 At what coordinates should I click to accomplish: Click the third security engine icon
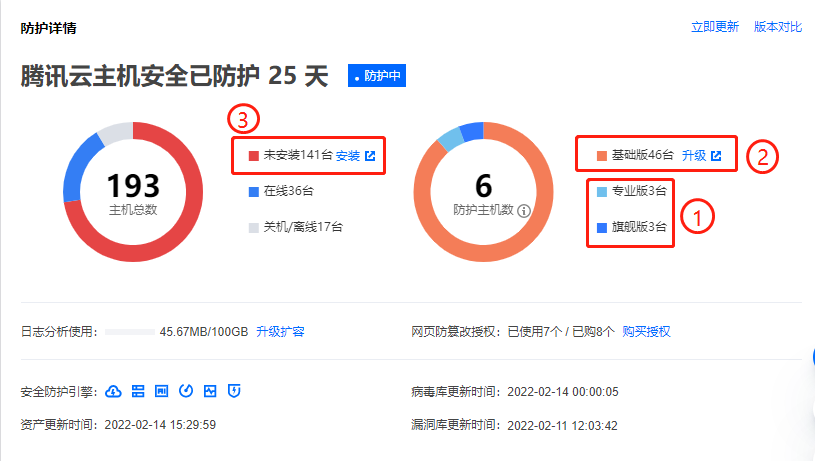[162, 391]
